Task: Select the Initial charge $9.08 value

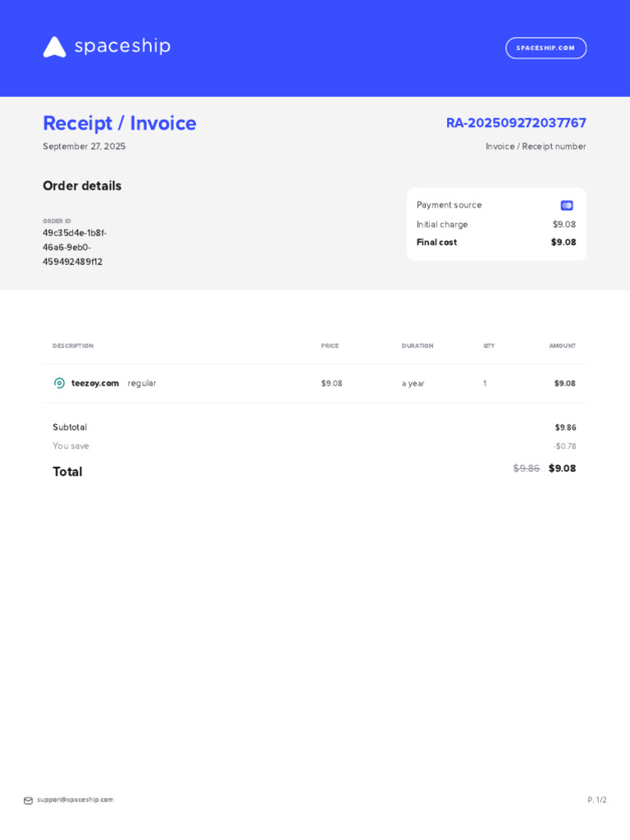Action: coord(564,225)
